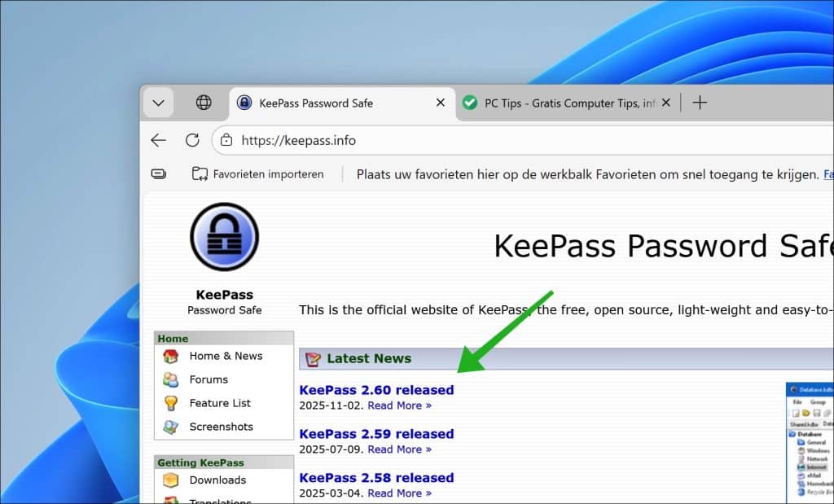Screen dimensions: 834x504
Task: Click the KeePass padlock logo
Action: coord(224,236)
